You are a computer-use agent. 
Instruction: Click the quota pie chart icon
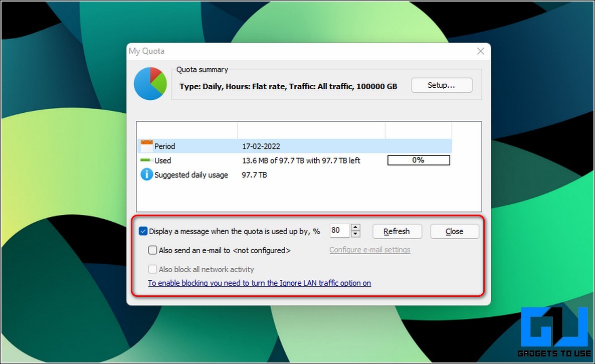tap(150, 84)
